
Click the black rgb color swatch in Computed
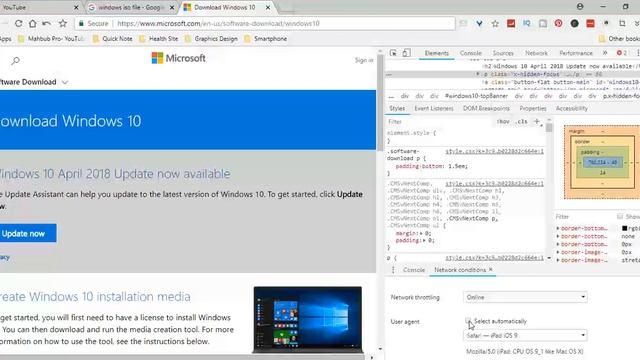point(624,228)
